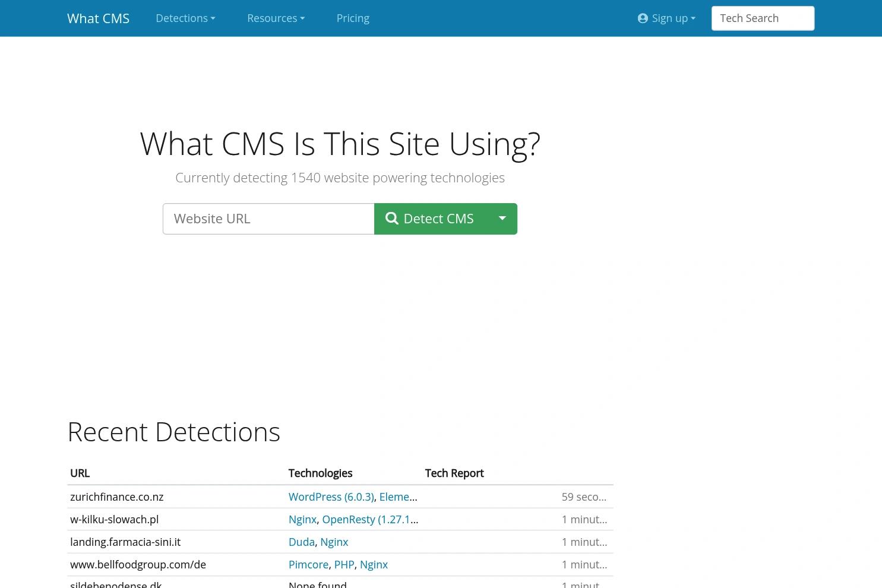Select the Pricing menu item
Image resolution: width=882 pixels, height=588 pixels.
[353, 18]
